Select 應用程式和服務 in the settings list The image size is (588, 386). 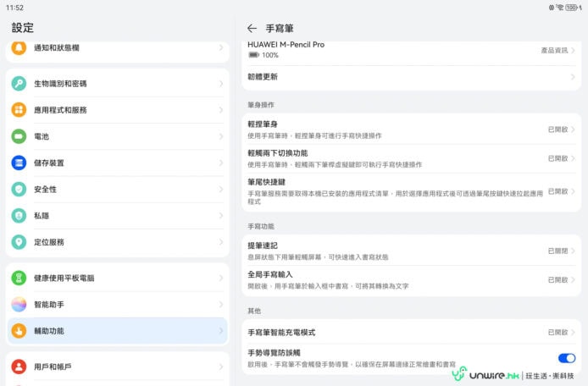pyautogui.click(x=117, y=110)
